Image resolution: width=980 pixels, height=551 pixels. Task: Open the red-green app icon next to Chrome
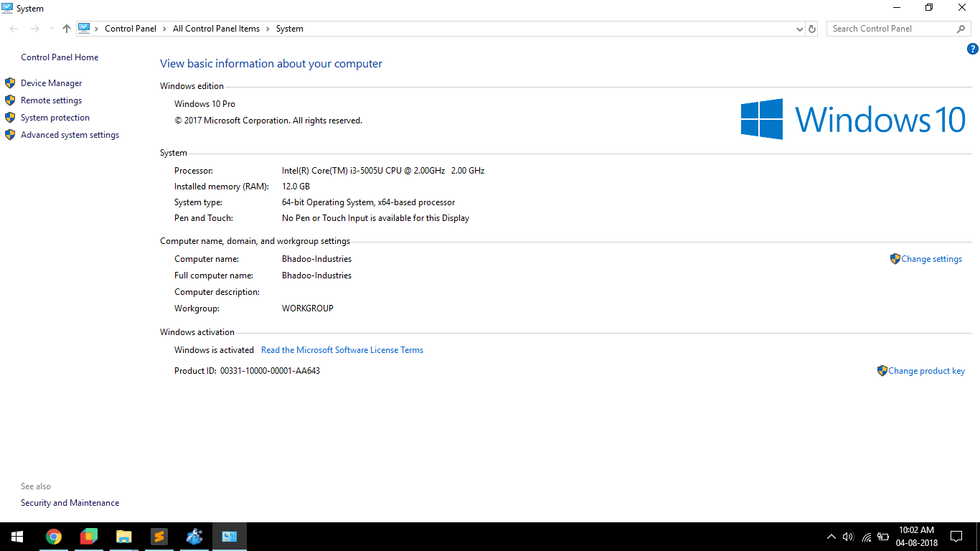click(88, 537)
